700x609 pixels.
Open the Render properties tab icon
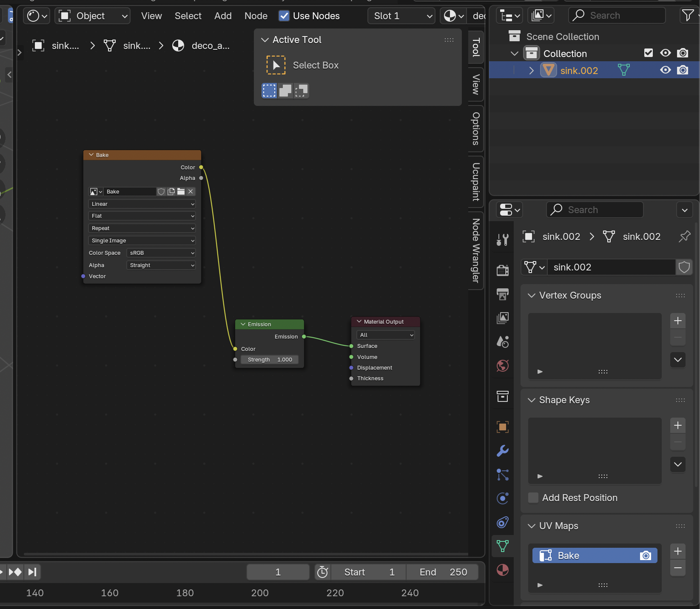pyautogui.click(x=503, y=270)
